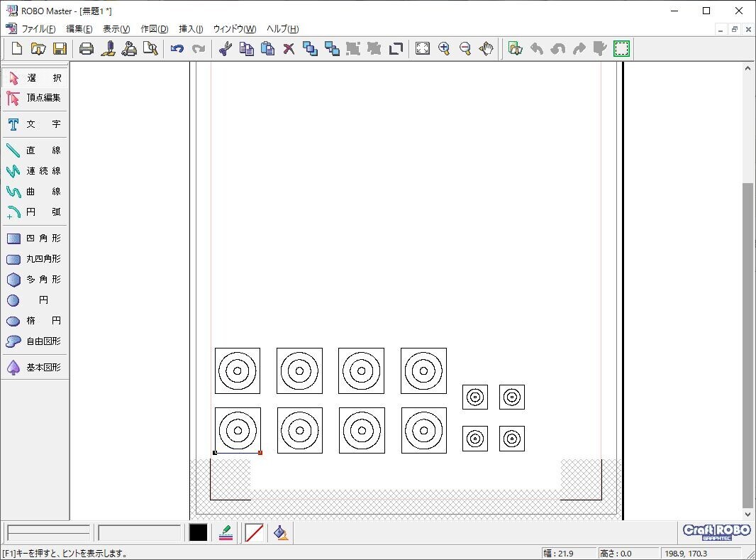Select the 連続線 polyline tool
The height and width of the screenshot is (560, 756).
coord(35,171)
